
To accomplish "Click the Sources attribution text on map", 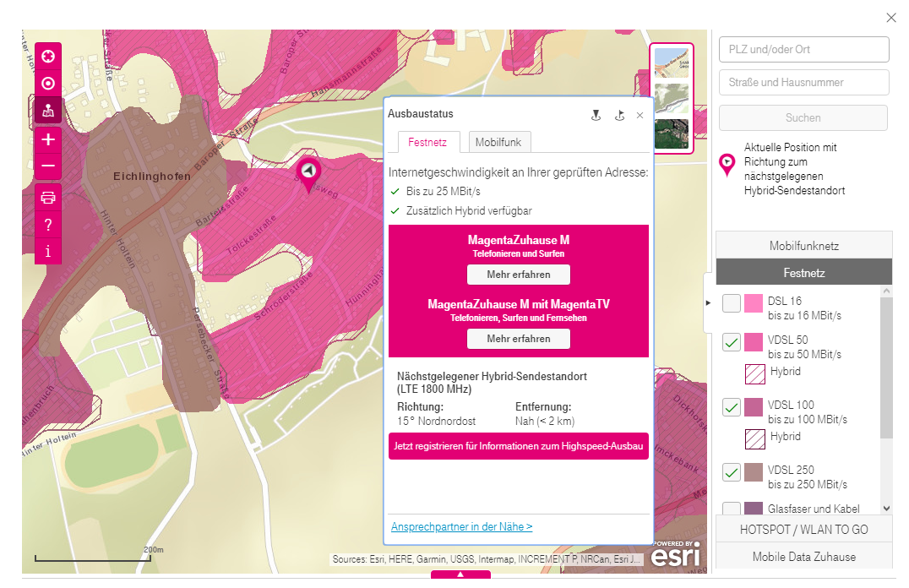I will pyautogui.click(x=487, y=559).
